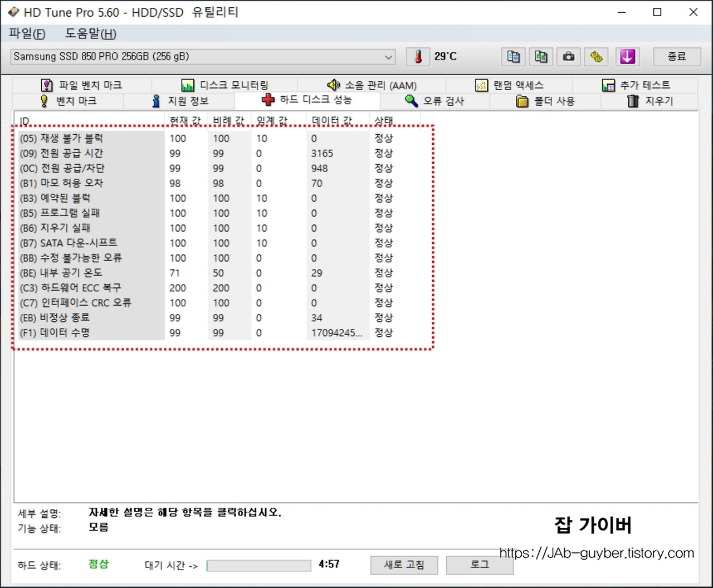
Task: Click the copy screenshot image icon
Action: coord(540,56)
